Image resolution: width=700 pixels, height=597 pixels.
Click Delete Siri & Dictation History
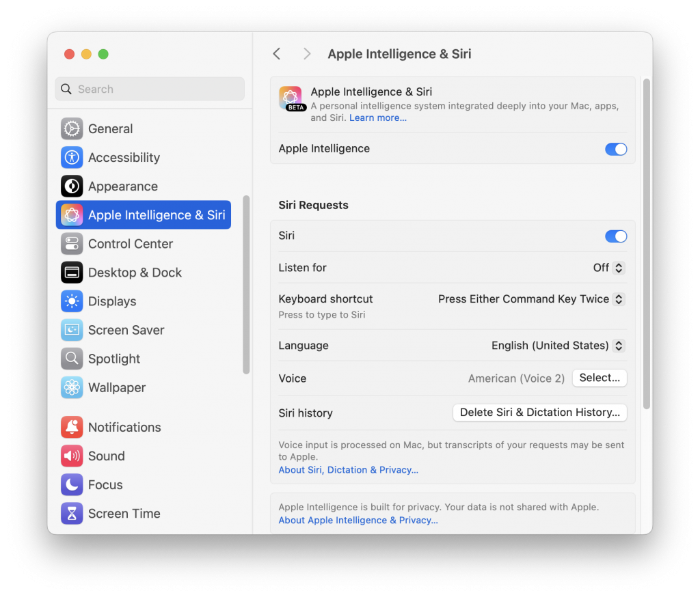tap(539, 413)
